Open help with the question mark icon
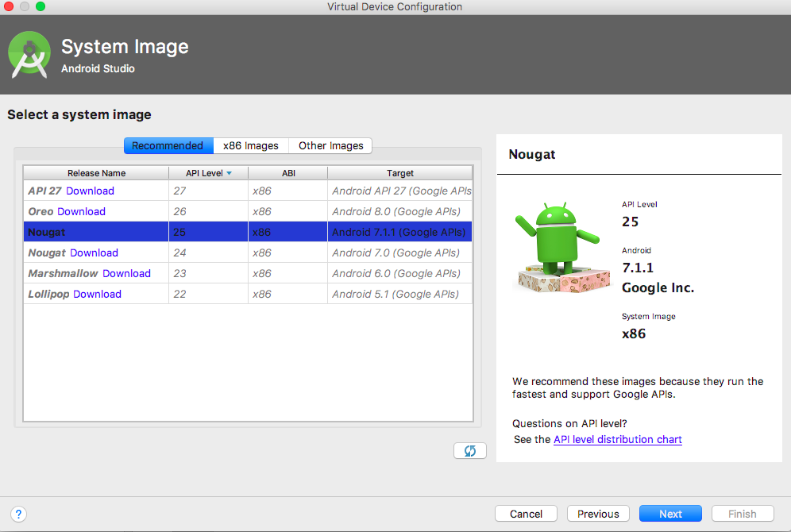791x532 pixels. [19, 514]
